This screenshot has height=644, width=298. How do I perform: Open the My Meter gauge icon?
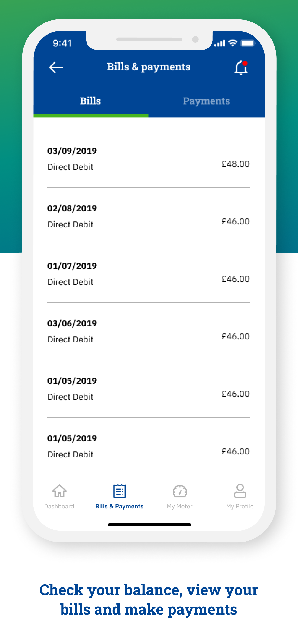click(180, 491)
